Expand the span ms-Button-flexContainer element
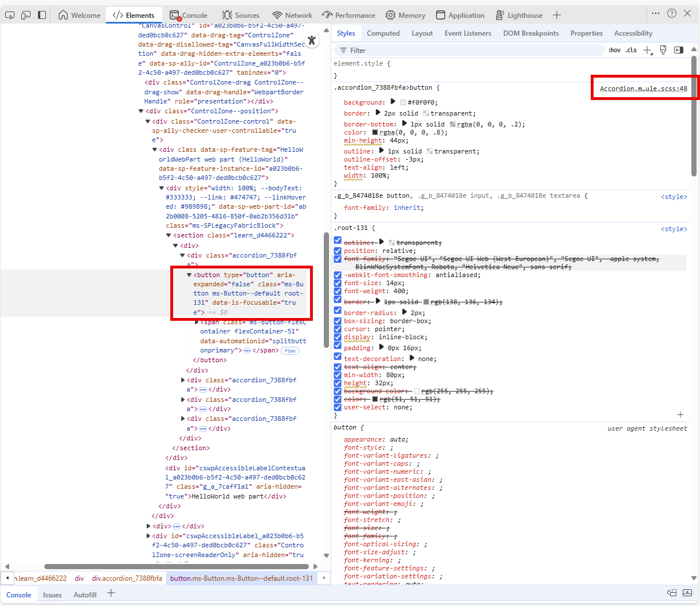The width and height of the screenshot is (700, 606). click(x=196, y=322)
